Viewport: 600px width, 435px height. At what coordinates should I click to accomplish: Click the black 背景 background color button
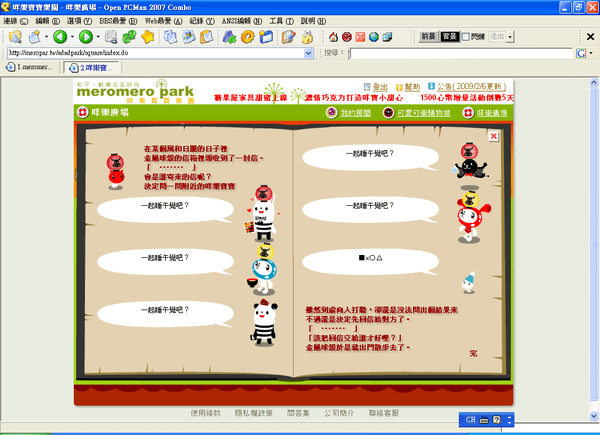[450, 37]
